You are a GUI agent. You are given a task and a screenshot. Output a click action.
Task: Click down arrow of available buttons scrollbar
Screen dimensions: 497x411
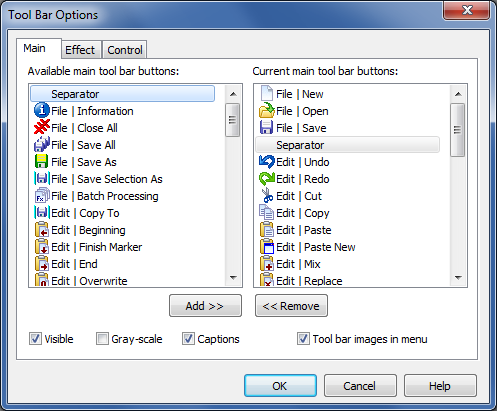(x=233, y=278)
